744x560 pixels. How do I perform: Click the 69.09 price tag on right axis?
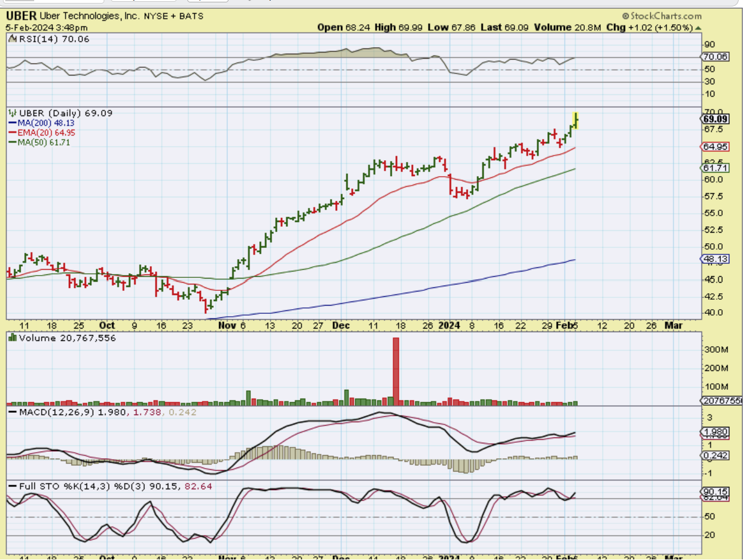[x=715, y=119]
